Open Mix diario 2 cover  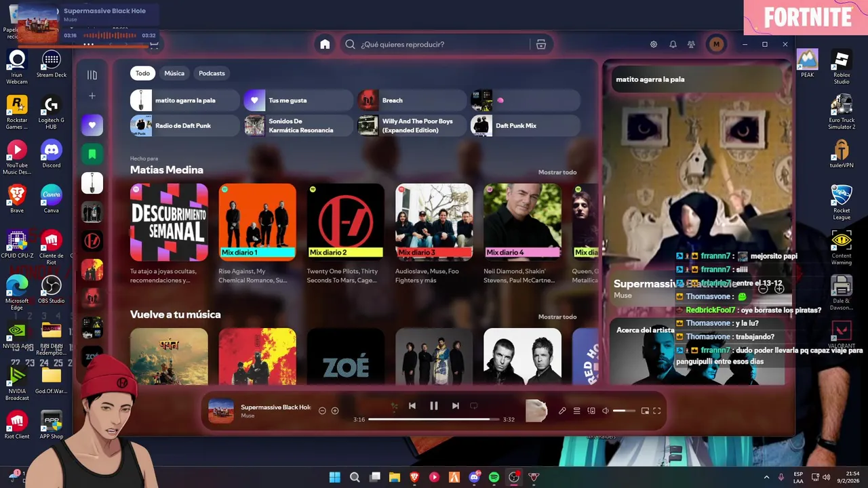[345, 222]
